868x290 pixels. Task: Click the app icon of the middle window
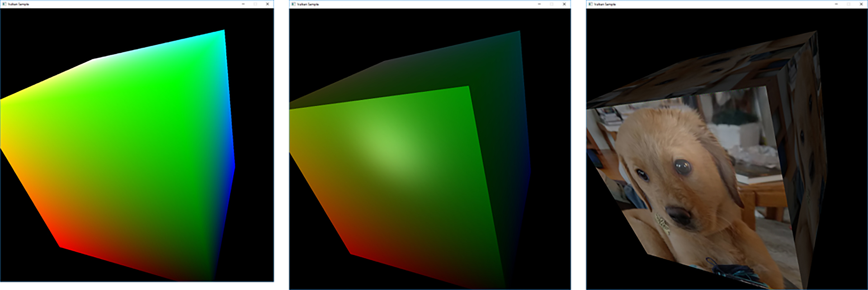(293, 4)
